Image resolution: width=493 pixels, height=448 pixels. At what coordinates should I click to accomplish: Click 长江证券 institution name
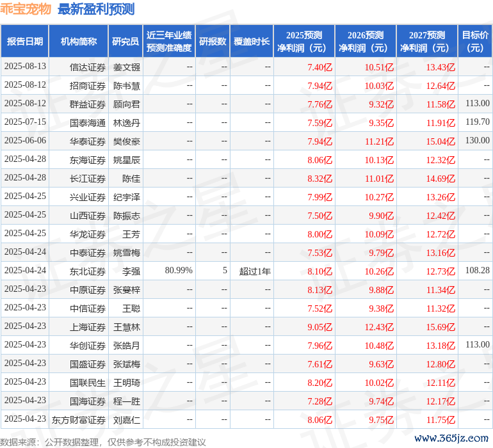click(88, 179)
